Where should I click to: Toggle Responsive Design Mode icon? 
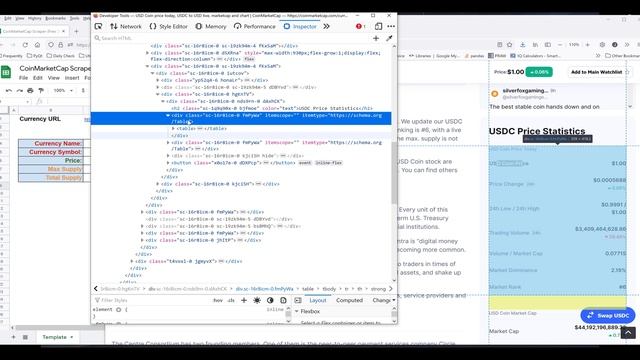378,26
